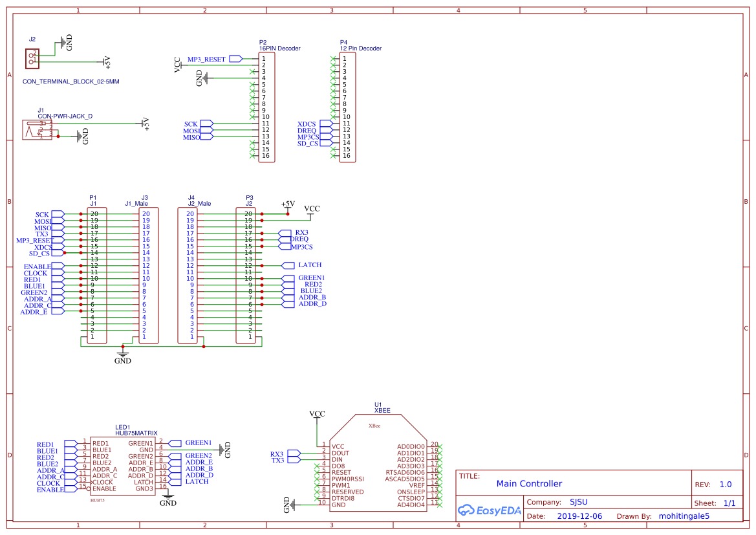Select the J2 terminal block symbol

coord(32,58)
